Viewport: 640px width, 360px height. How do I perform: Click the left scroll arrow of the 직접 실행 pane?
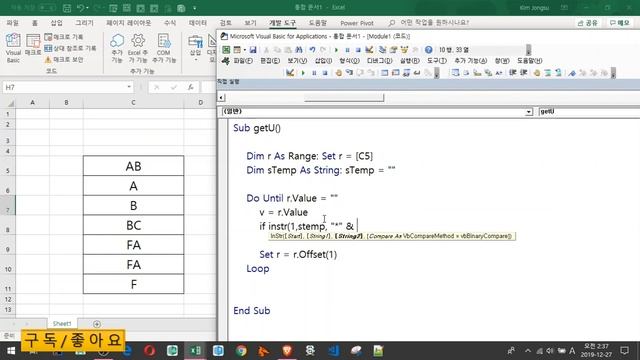click(x=221, y=98)
